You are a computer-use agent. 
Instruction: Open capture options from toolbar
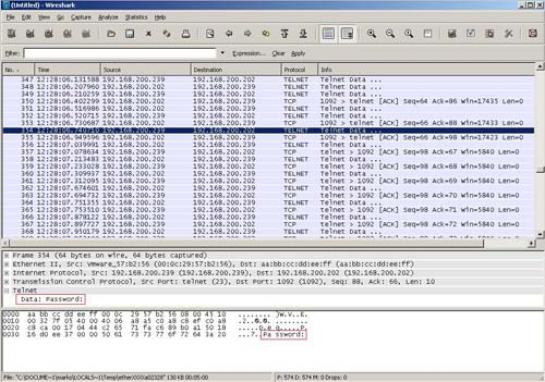[x=30, y=34]
